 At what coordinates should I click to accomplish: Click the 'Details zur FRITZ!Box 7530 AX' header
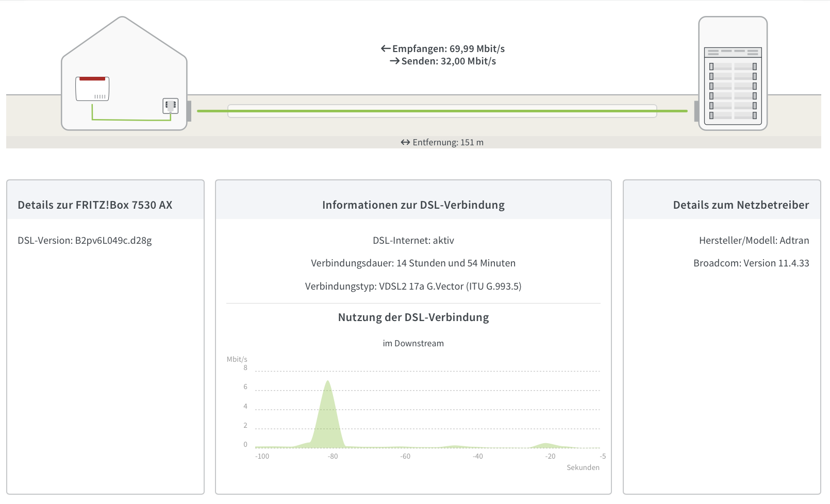(x=95, y=205)
